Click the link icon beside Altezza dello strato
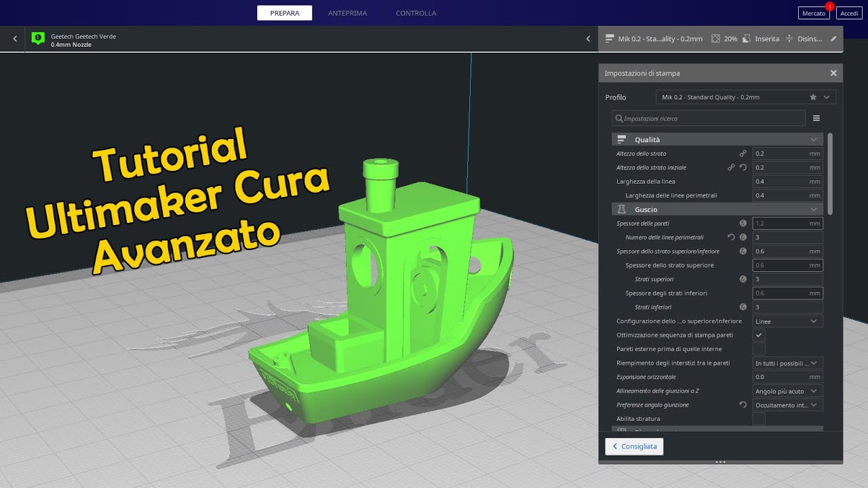868x488 pixels. click(x=743, y=154)
